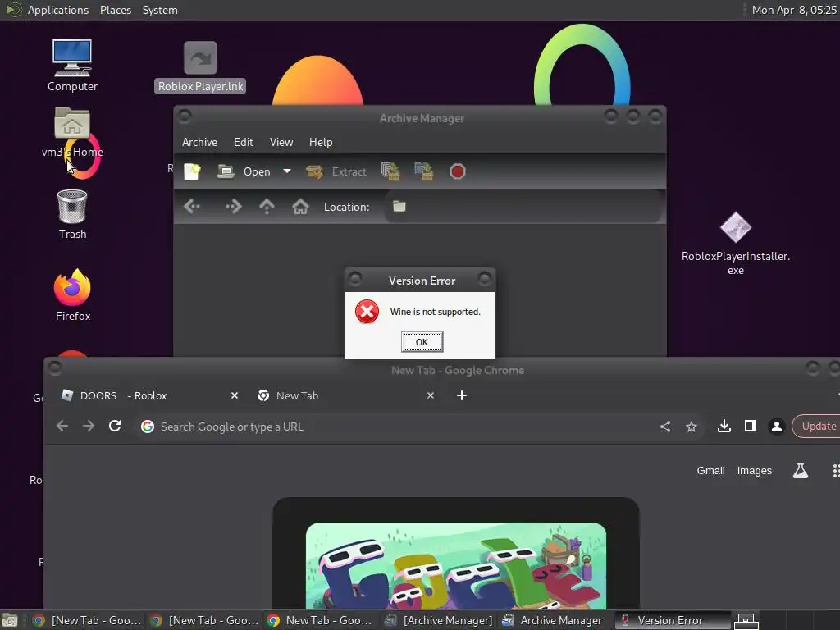Click the add files icon in Archive Manager
This screenshot has width=840, height=630.
point(390,171)
